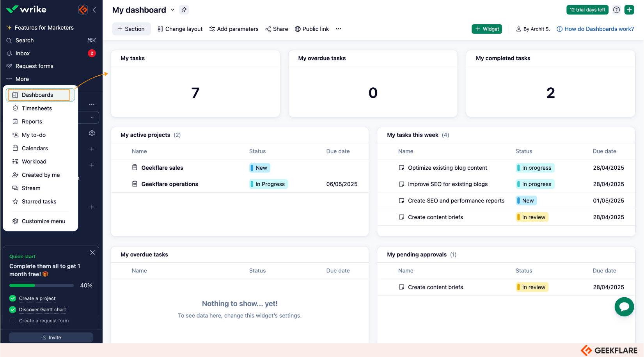The height and width of the screenshot is (357, 644).
Task: Open the Help question mark menu
Action: [x=616, y=10]
